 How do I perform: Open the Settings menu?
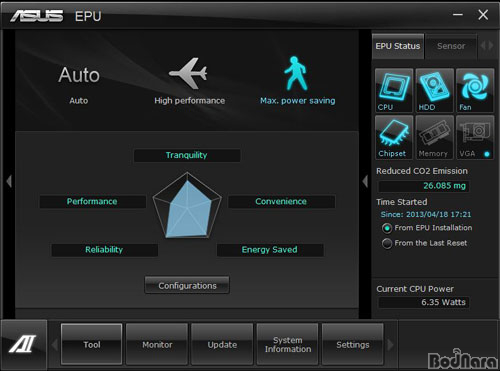353,344
